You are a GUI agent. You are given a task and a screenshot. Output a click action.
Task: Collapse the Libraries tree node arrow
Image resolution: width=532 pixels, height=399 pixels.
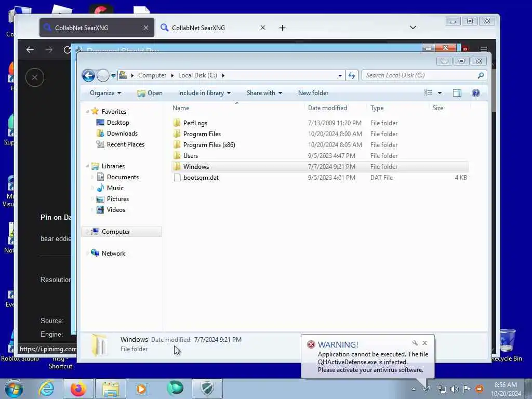pos(87,166)
